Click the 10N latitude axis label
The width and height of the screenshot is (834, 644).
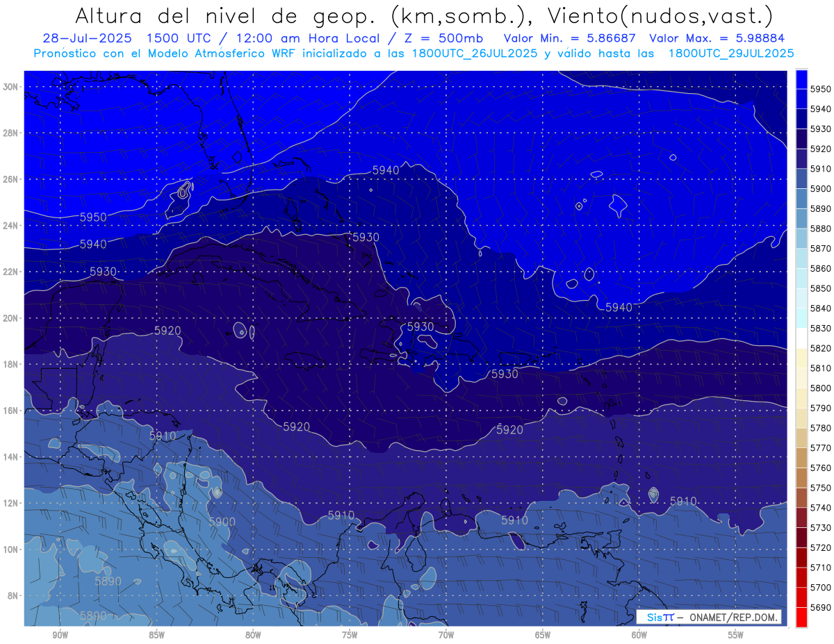coord(11,550)
